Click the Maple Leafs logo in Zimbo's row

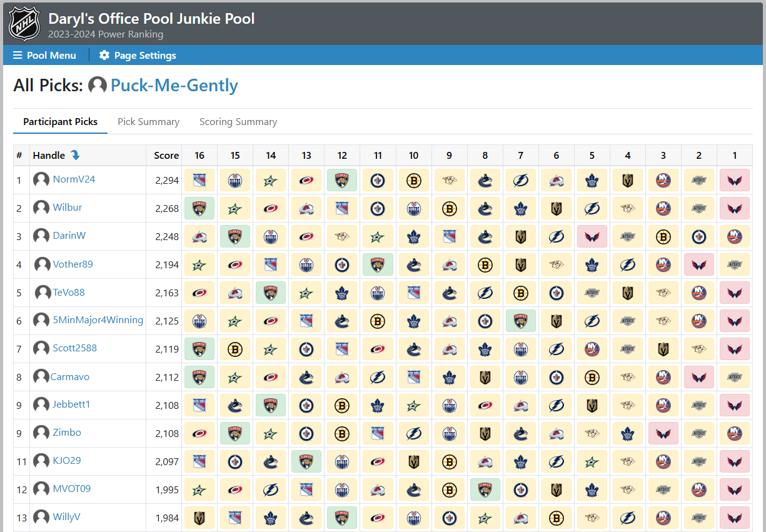(x=628, y=433)
